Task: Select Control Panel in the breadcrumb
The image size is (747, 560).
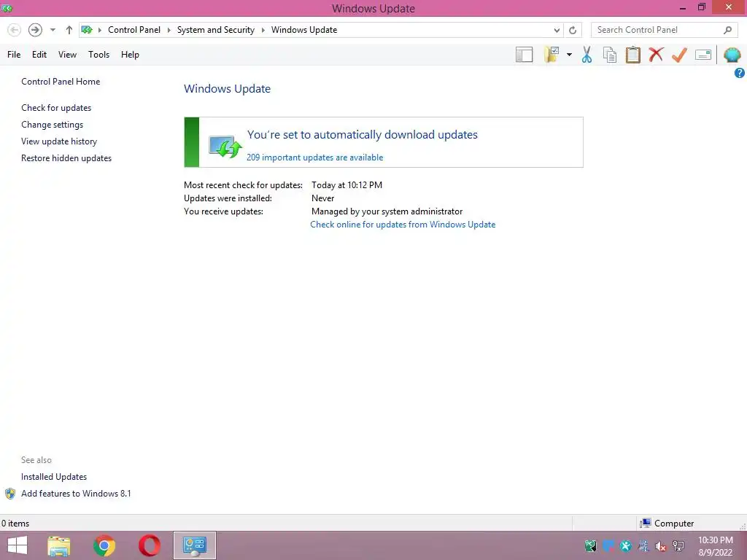Action: coord(134,29)
